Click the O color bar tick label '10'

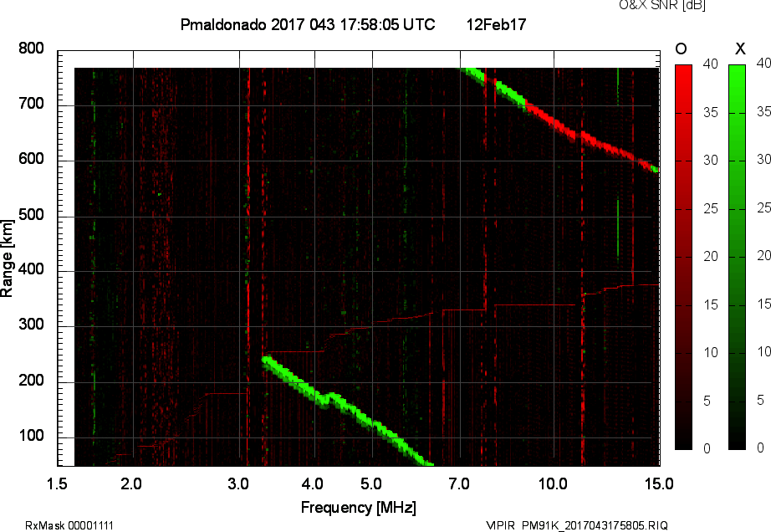click(x=710, y=353)
